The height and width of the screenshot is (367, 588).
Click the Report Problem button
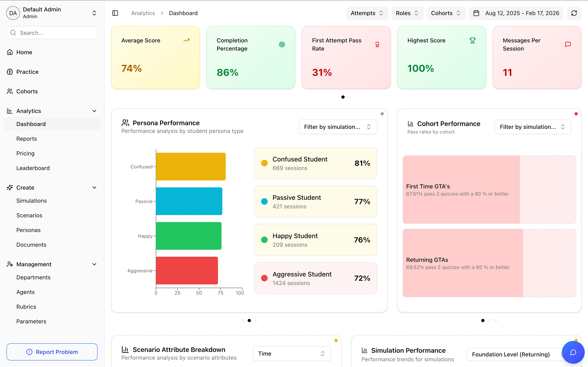click(52, 352)
